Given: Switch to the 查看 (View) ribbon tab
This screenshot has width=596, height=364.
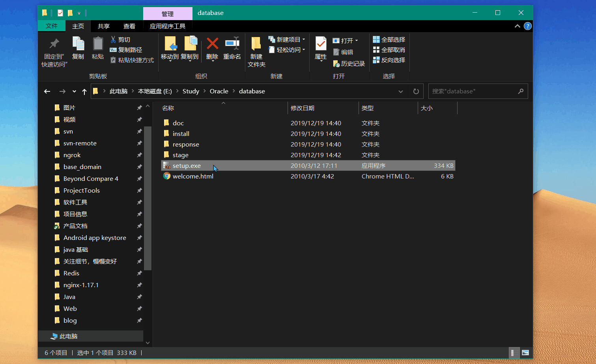Looking at the screenshot, I should pos(129,26).
